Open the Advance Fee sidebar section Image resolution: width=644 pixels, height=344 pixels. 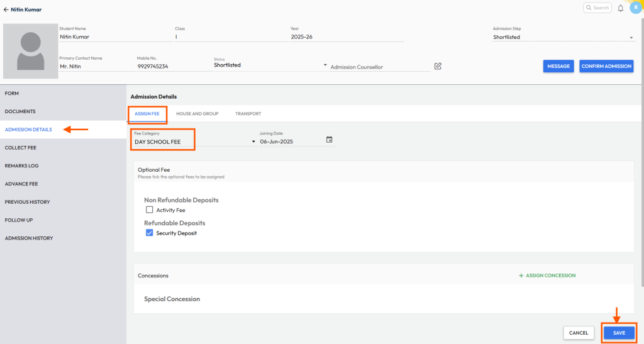click(x=64, y=184)
